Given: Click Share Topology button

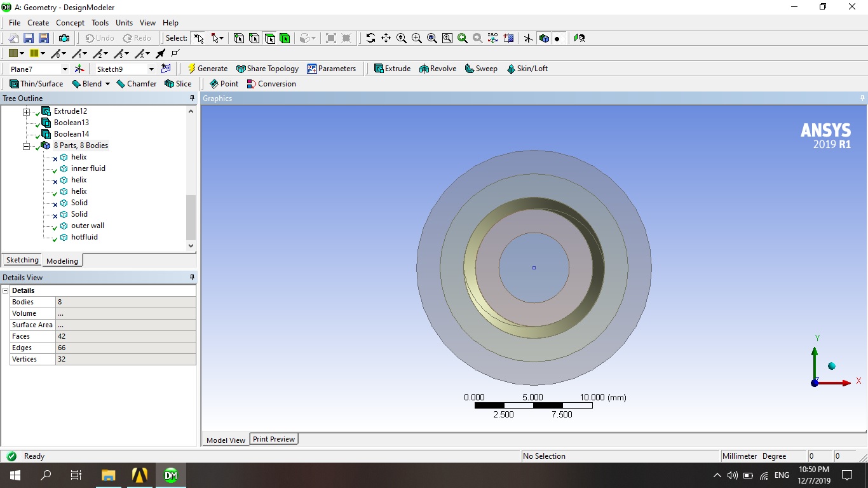Looking at the screenshot, I should coord(267,69).
